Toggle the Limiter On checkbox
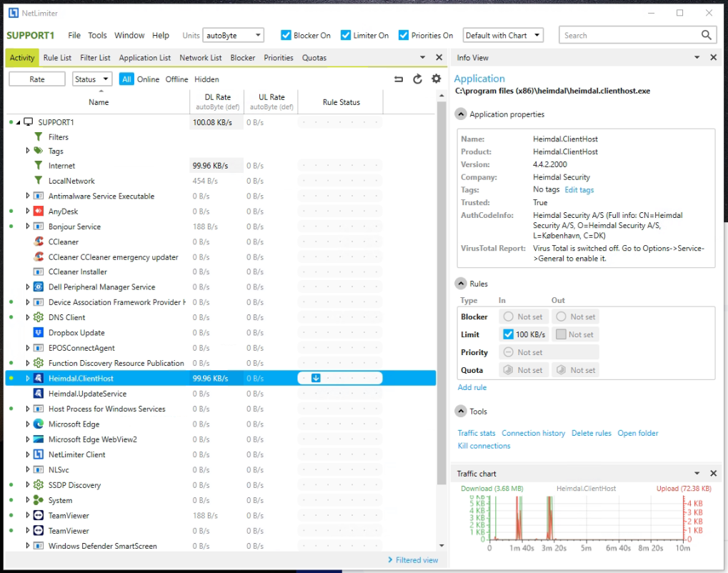Screen dimensions: 728x573 [346, 35]
